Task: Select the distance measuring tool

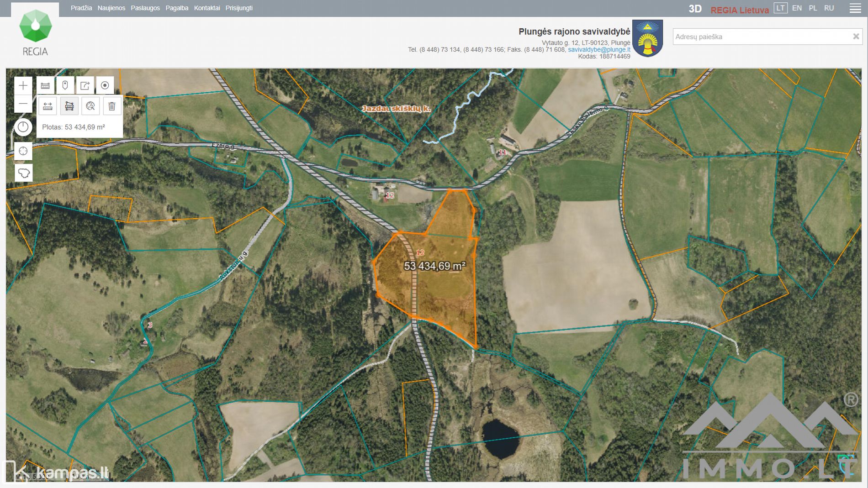Action: [48, 106]
